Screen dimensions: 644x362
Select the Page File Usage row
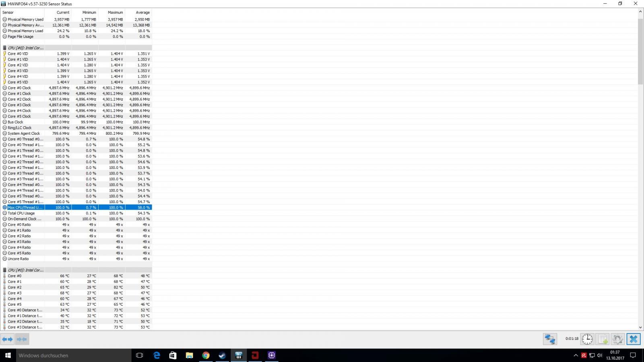tap(76, 37)
